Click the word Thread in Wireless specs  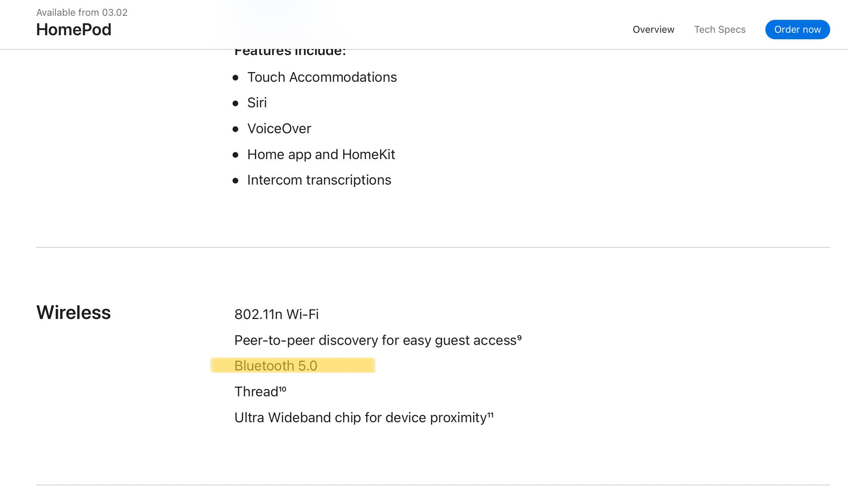point(256,392)
